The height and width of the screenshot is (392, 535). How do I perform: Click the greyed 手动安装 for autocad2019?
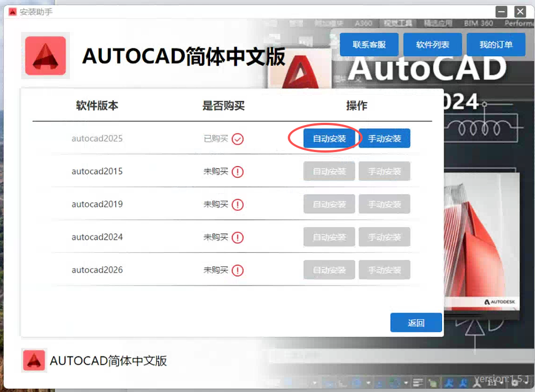(x=384, y=204)
